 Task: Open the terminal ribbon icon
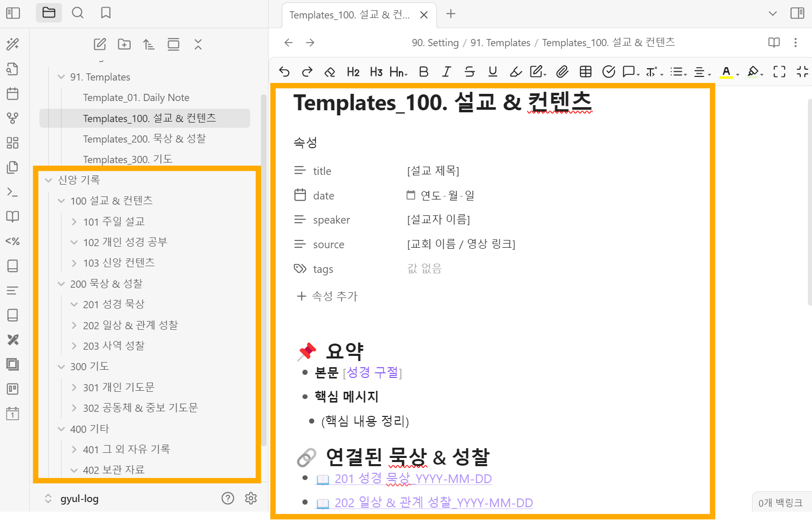pos(12,192)
